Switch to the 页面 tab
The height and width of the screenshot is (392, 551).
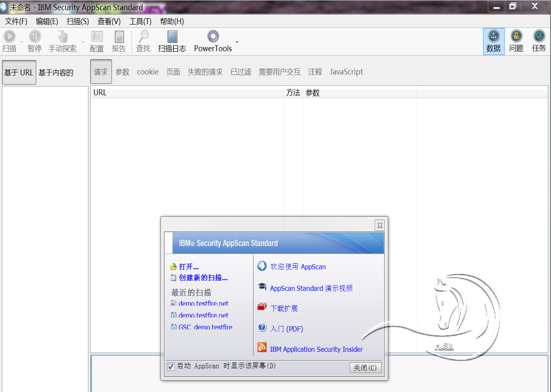pyautogui.click(x=173, y=72)
